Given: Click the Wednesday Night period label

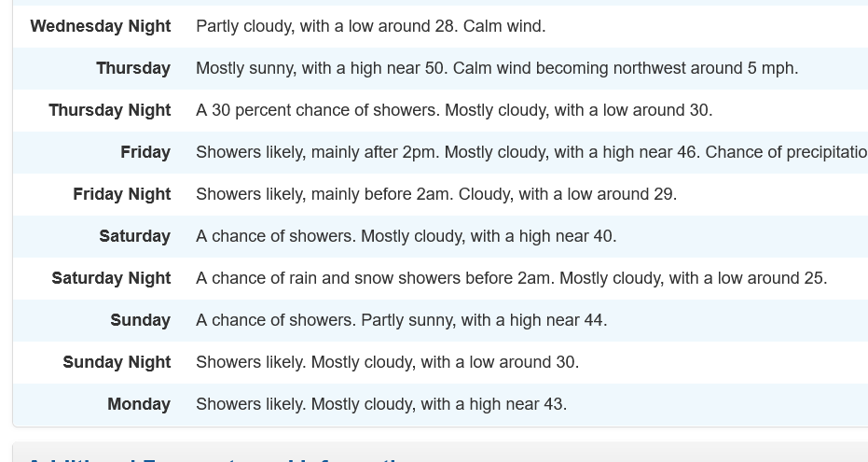Looking at the screenshot, I should tap(100, 26).
